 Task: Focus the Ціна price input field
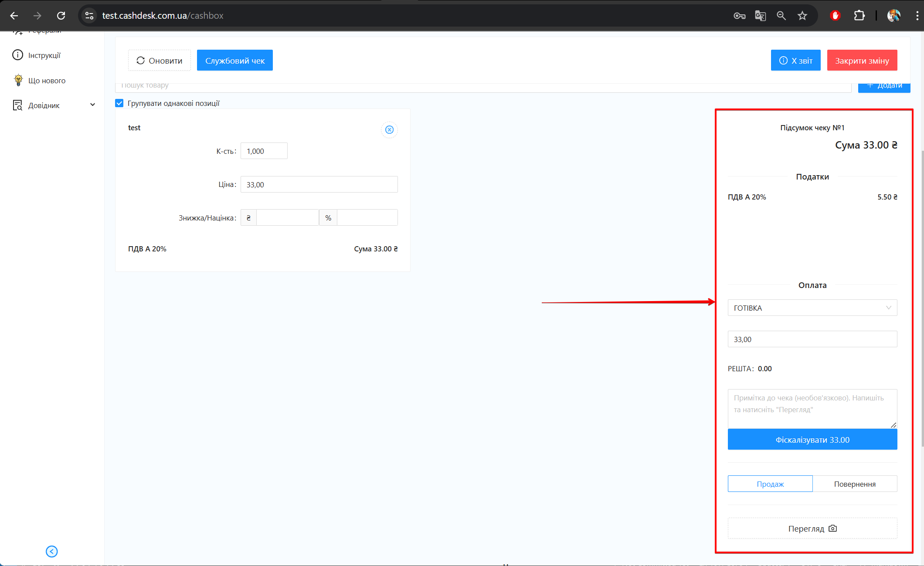pos(319,185)
